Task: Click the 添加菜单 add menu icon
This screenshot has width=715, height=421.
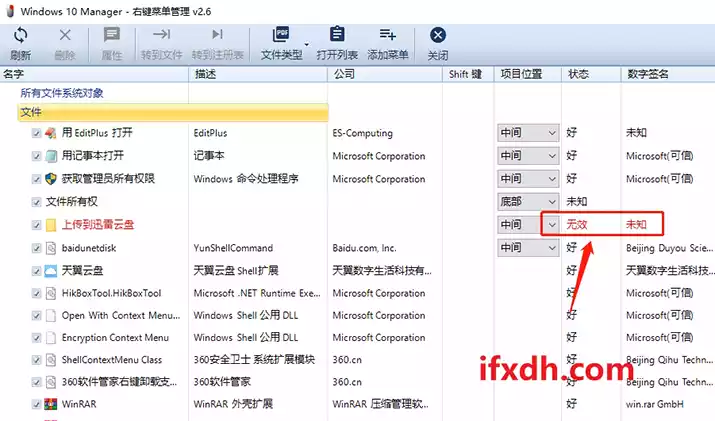Action: coord(387,34)
